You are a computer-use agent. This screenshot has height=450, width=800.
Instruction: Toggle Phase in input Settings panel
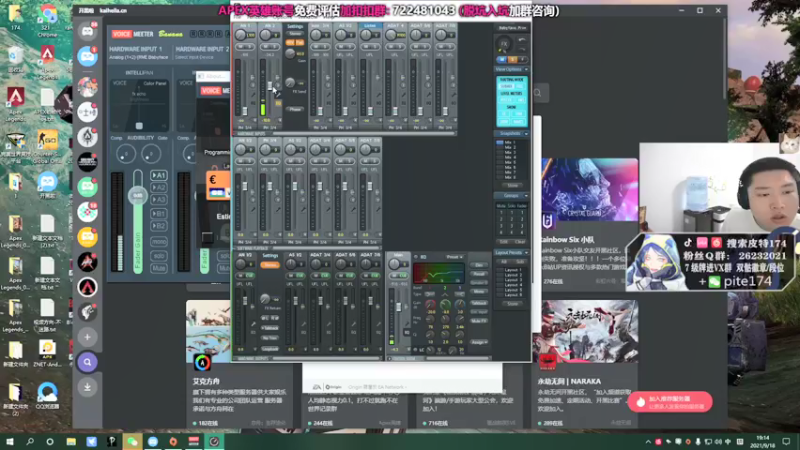[295, 109]
